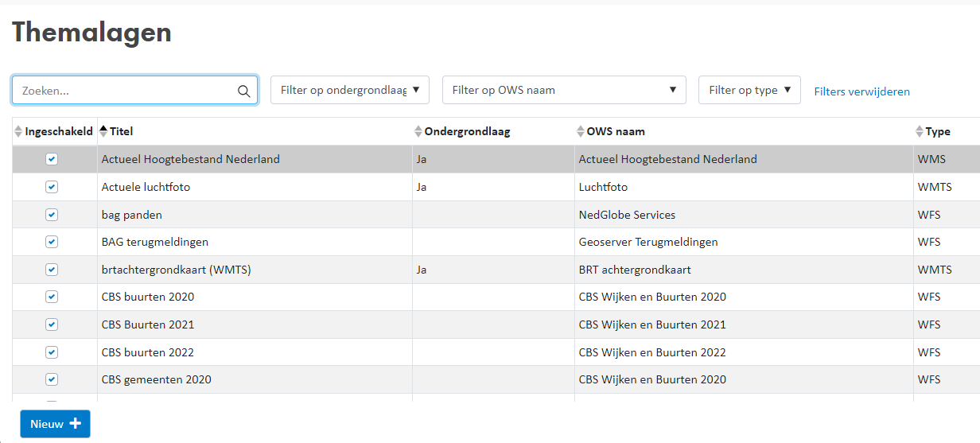The image size is (980, 443).
Task: Click plus icon on Nieuw button
Action: [76, 424]
